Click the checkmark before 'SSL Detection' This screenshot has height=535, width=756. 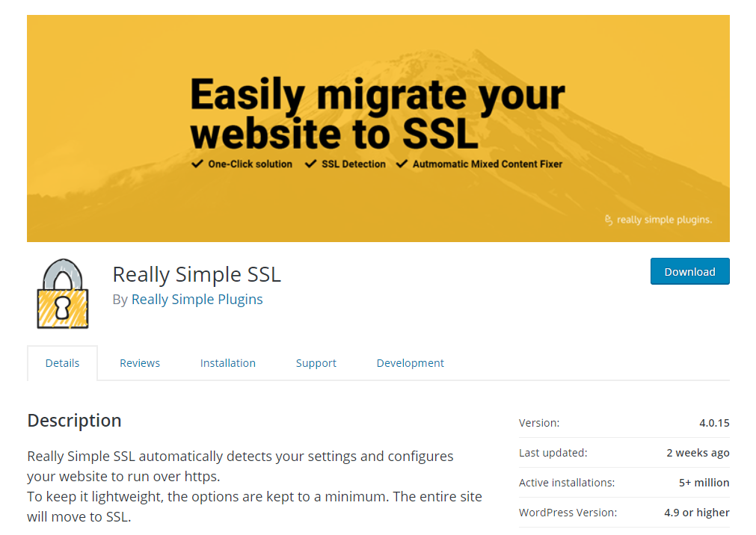click(310, 164)
